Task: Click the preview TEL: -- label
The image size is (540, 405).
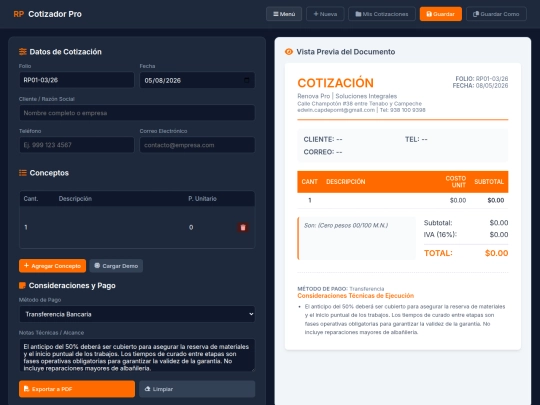Action: 416,139
